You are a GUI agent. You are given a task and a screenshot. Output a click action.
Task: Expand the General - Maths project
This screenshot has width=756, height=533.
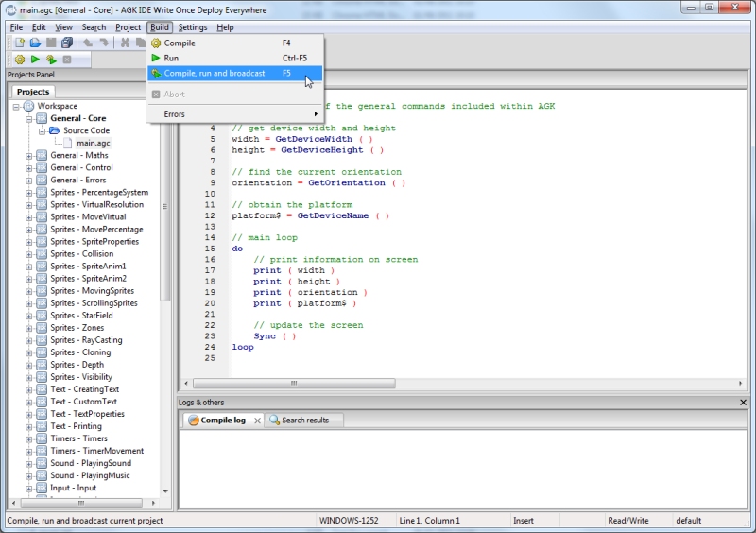[29, 156]
